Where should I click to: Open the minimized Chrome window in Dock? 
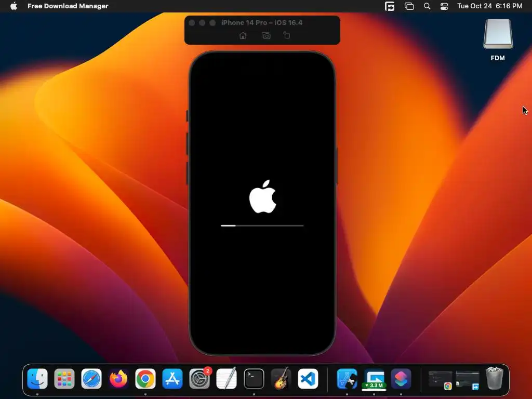[x=440, y=380]
